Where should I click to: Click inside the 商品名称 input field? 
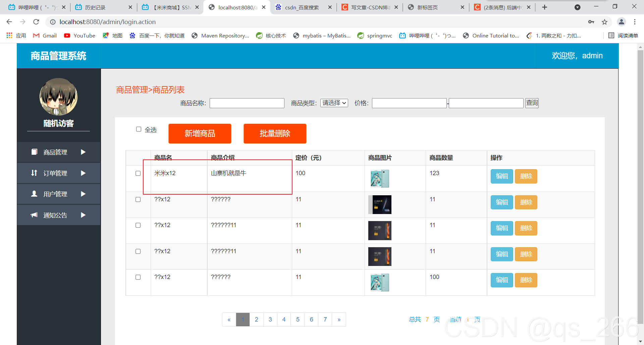(x=247, y=103)
